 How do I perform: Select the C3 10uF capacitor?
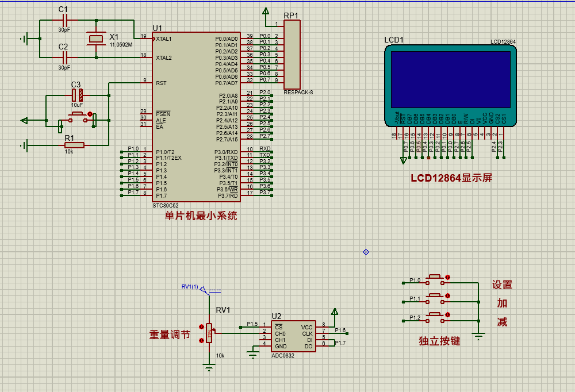tap(77, 95)
